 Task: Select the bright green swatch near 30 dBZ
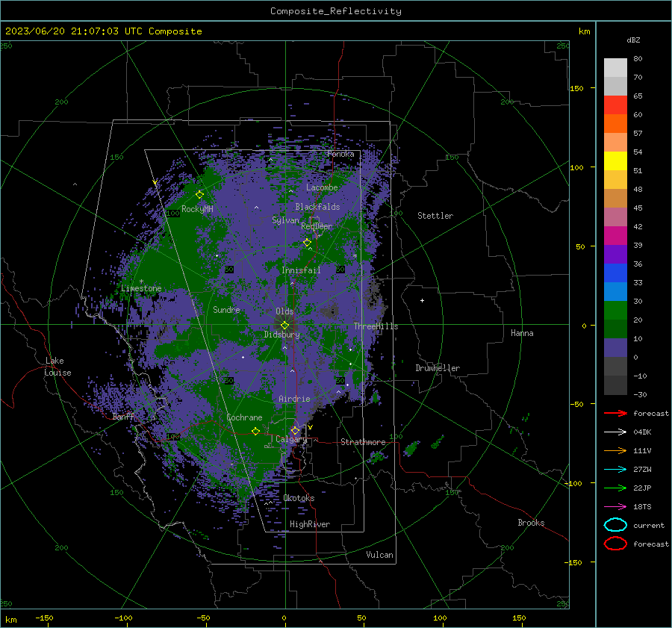[615, 310]
